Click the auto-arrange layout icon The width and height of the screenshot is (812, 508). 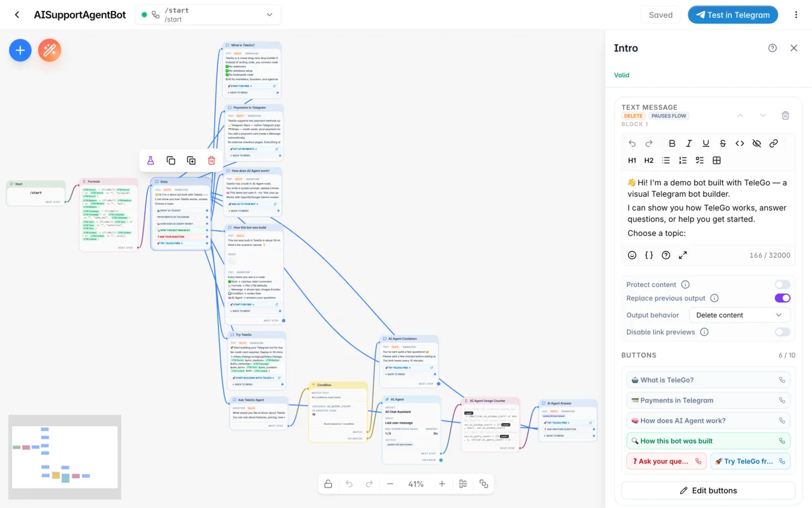click(x=463, y=484)
